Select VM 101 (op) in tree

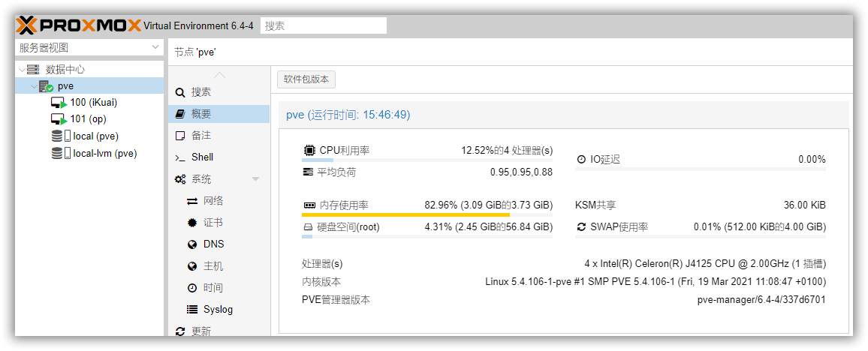[x=88, y=119]
